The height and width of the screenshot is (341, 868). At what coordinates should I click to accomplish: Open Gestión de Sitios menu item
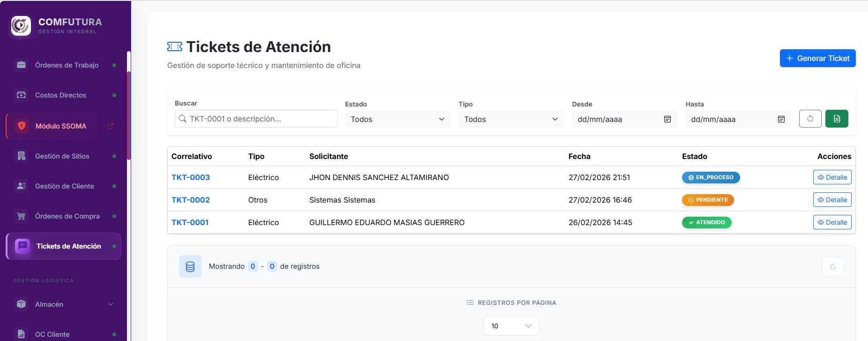click(x=64, y=156)
